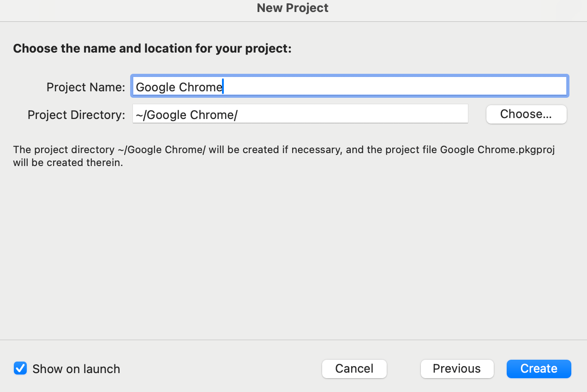Click "will be created therein" description line

68,163
